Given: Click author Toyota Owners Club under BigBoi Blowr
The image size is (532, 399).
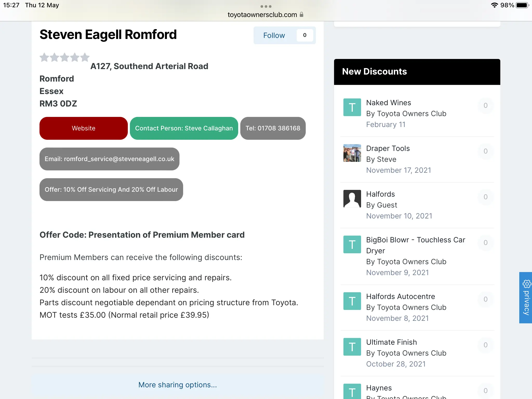Looking at the screenshot, I should 412,262.
